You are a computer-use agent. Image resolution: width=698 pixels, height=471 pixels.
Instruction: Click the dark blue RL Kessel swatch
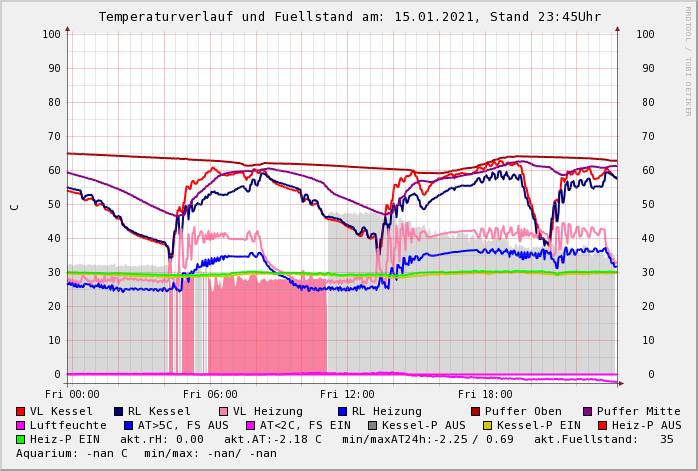pos(118,411)
